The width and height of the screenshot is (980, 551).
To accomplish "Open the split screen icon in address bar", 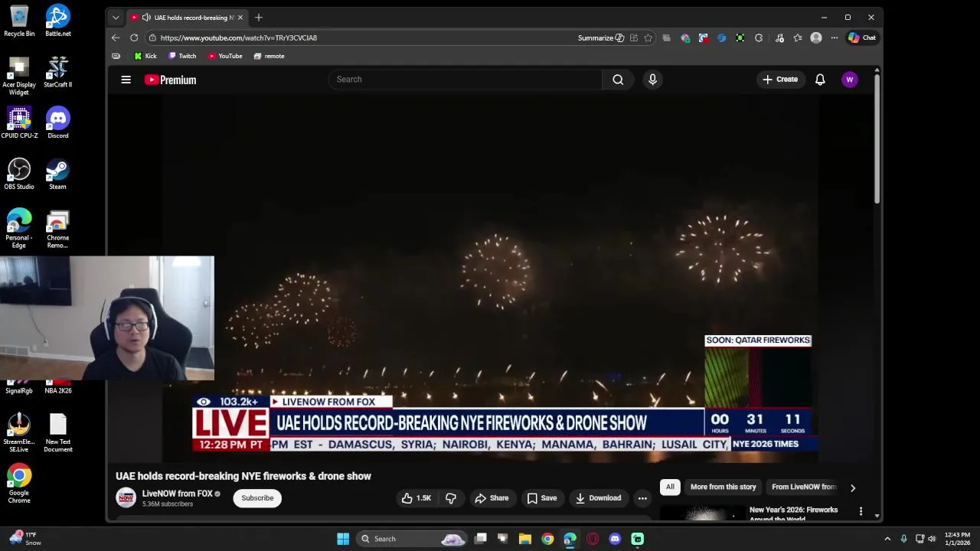I will point(633,37).
